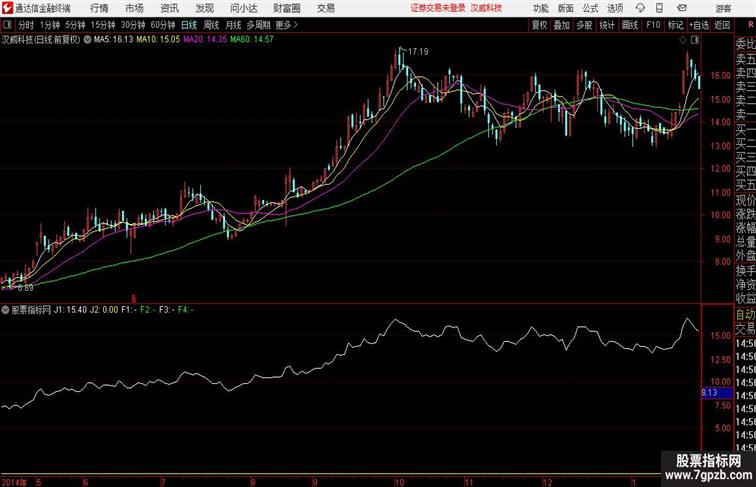
Task: Open the 发现 menu
Action: [x=204, y=8]
